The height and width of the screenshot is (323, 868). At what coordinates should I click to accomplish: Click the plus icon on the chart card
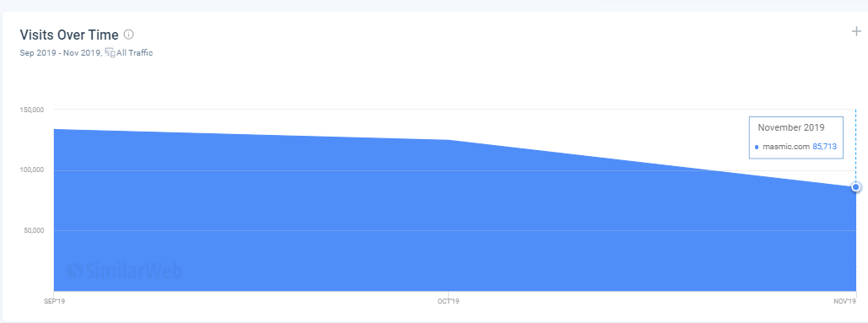point(856,31)
